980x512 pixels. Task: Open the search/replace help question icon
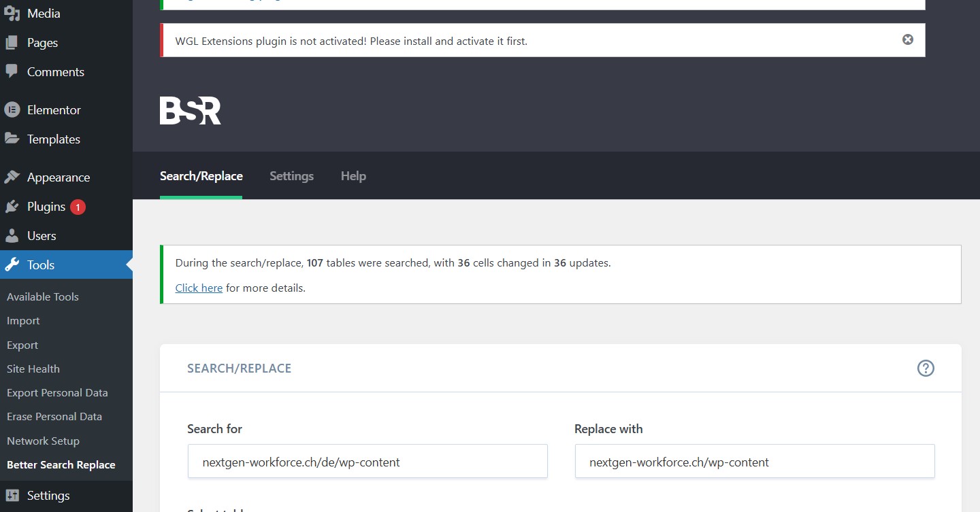(926, 369)
